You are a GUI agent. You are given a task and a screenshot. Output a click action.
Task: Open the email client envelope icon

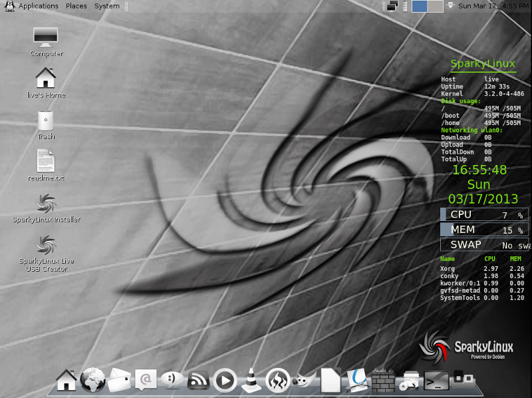click(118, 380)
